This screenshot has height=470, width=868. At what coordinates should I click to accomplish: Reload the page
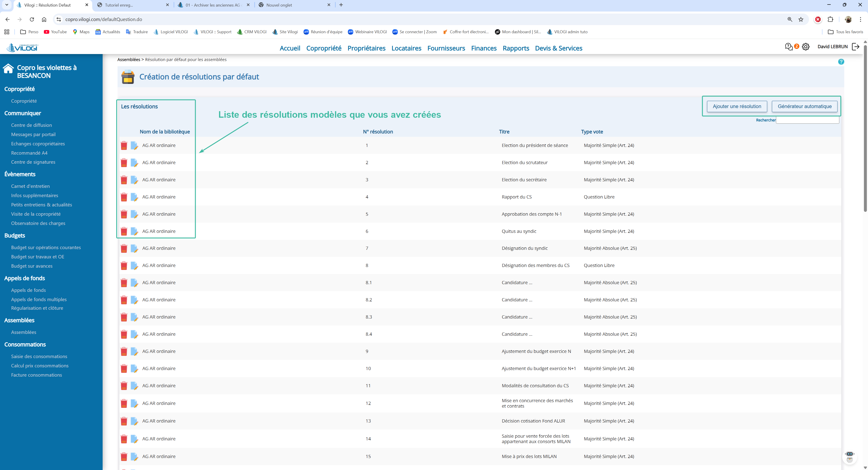[32, 19]
